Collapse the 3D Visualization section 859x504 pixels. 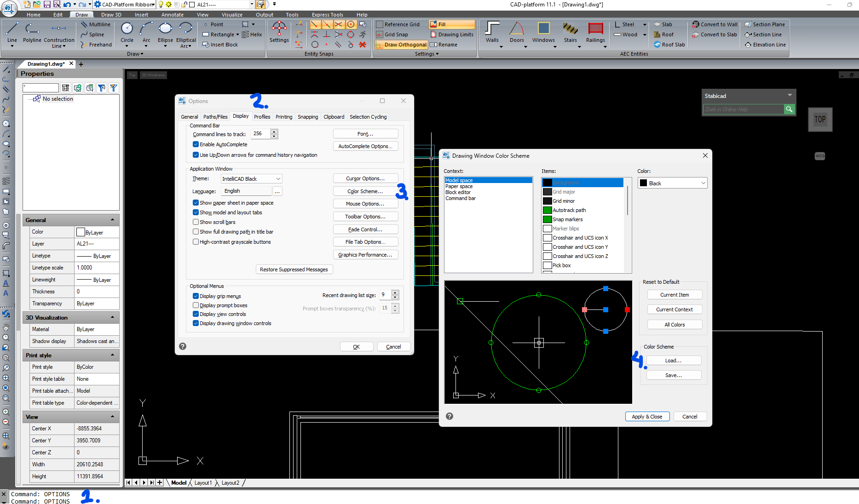pyautogui.click(x=112, y=317)
